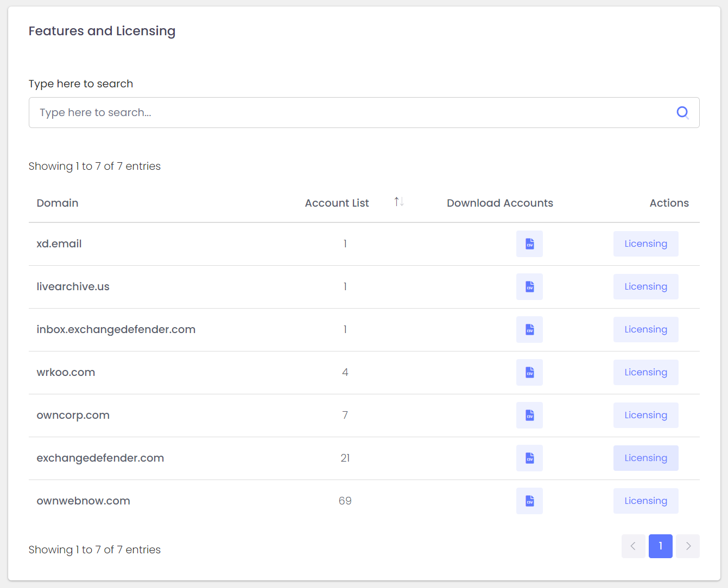The image size is (728, 588).
Task: Download CSV for inbox.exchangedefender.com
Action: 529,330
